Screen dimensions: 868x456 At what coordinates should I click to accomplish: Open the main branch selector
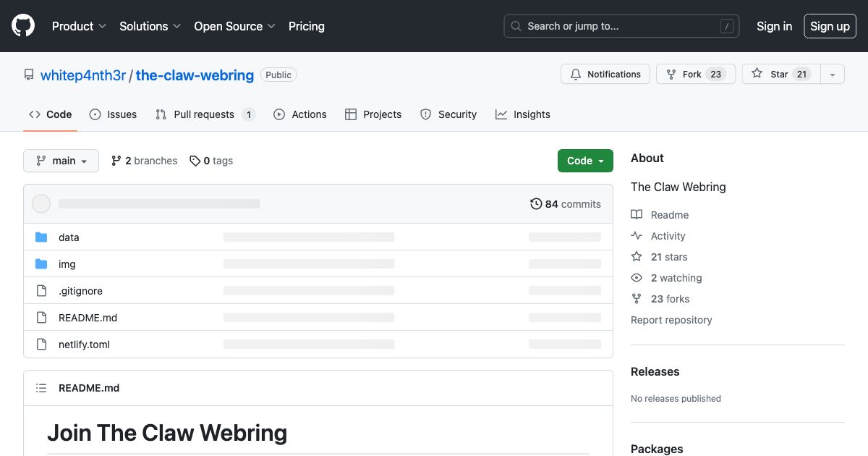tap(61, 160)
